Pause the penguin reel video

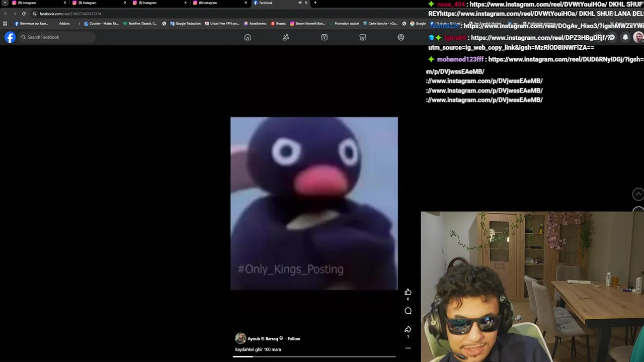click(314, 204)
